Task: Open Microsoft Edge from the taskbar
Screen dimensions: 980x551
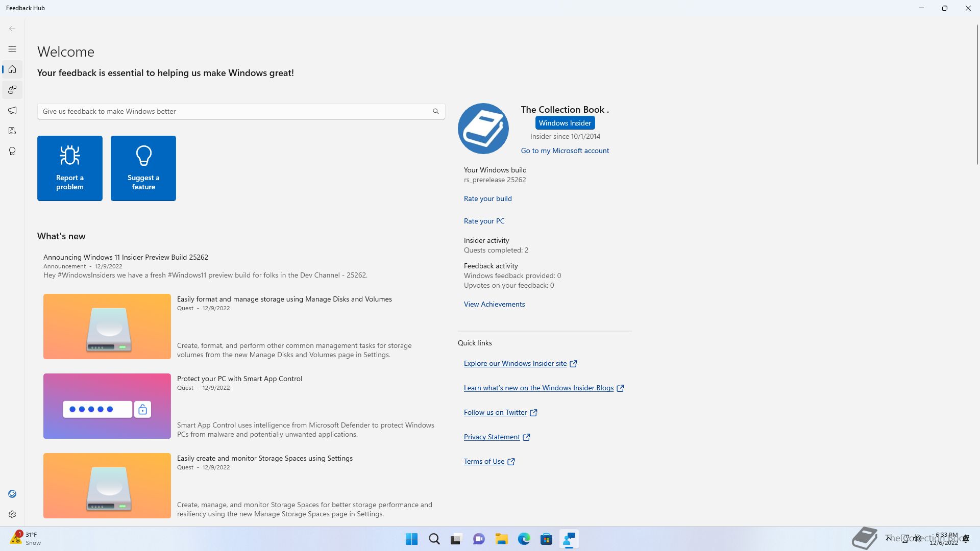Action: pos(524,539)
